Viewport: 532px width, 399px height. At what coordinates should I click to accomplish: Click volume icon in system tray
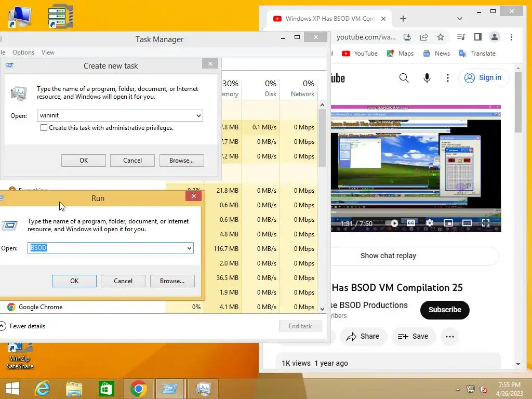pyautogui.click(x=483, y=389)
